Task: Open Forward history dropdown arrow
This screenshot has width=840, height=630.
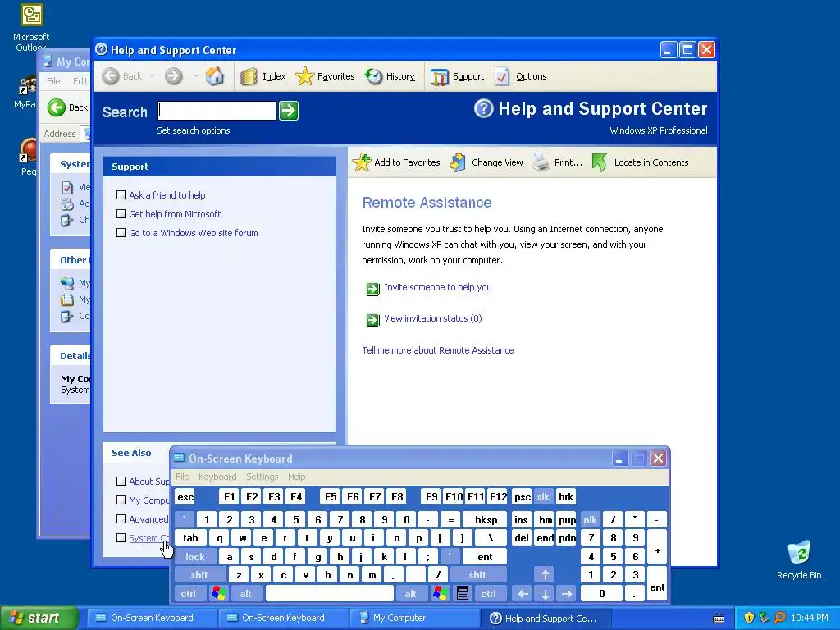Action: click(195, 76)
